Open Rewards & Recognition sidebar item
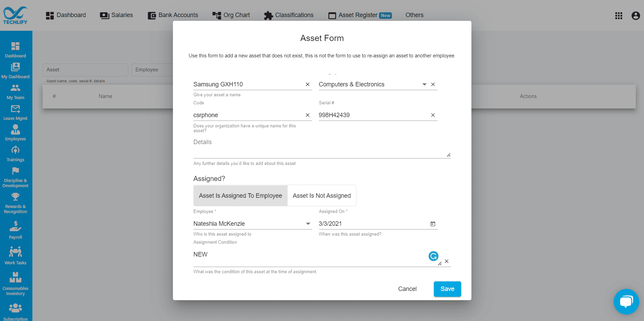644x321 pixels. (15, 203)
